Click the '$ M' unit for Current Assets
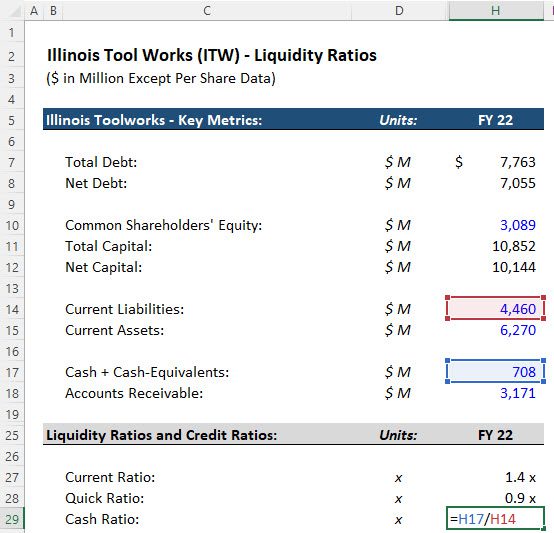Image resolution: width=554 pixels, height=533 pixels. (x=398, y=330)
